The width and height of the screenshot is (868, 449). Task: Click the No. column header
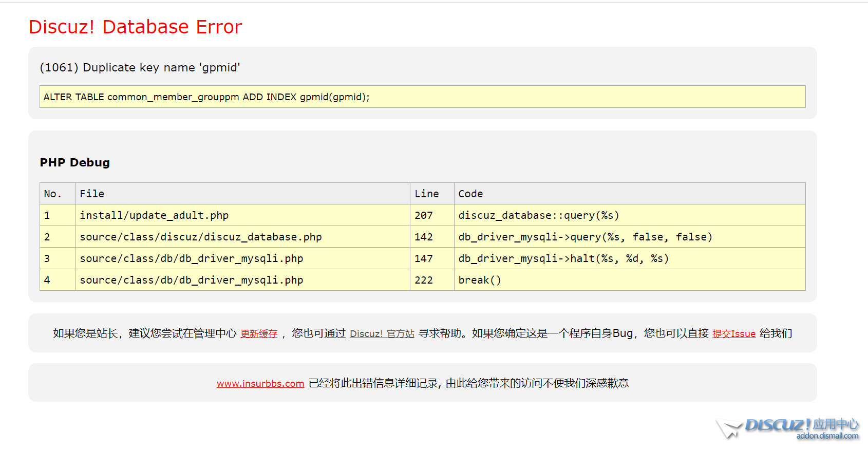pos(58,194)
